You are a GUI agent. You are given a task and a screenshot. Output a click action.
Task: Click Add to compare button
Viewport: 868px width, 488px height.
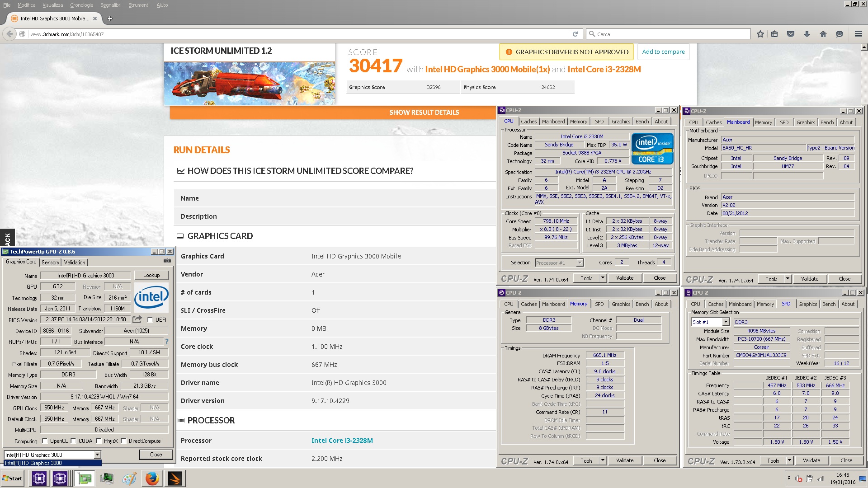(663, 52)
